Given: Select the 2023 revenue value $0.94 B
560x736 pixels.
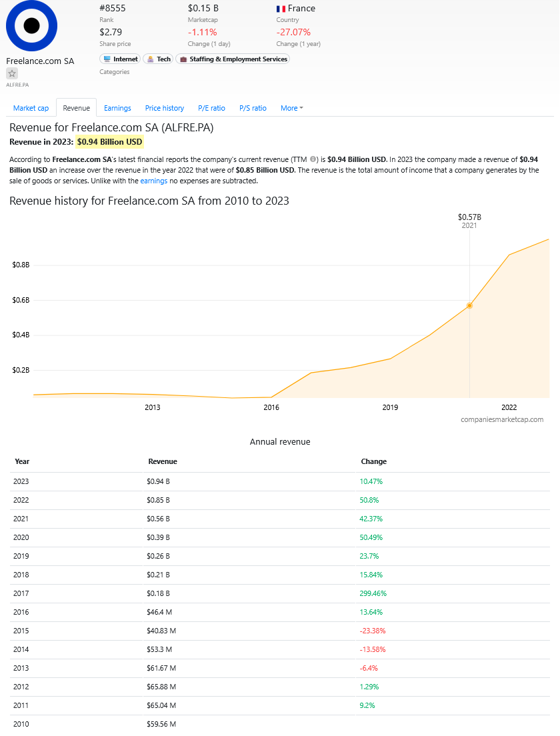Looking at the screenshot, I should 158,481.
